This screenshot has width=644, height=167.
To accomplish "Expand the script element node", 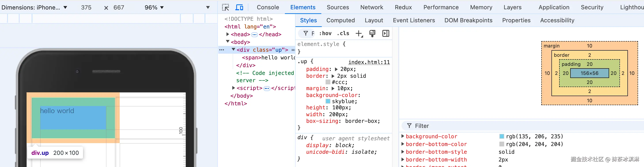I will coord(233,88).
